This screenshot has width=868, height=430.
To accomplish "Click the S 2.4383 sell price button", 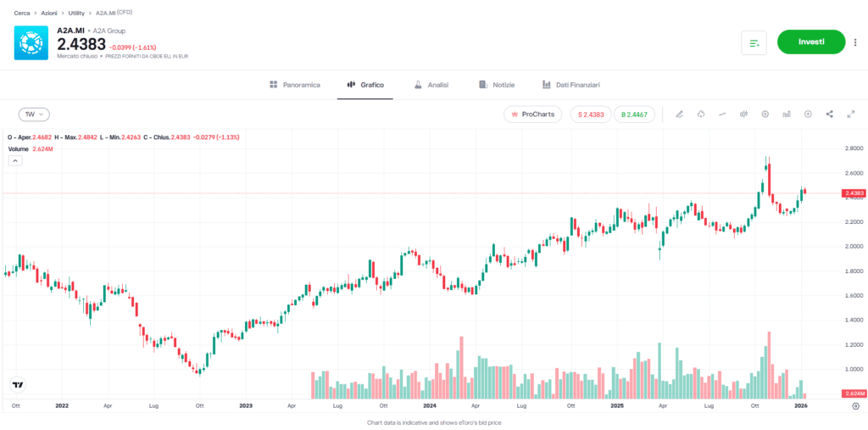I will coord(591,114).
